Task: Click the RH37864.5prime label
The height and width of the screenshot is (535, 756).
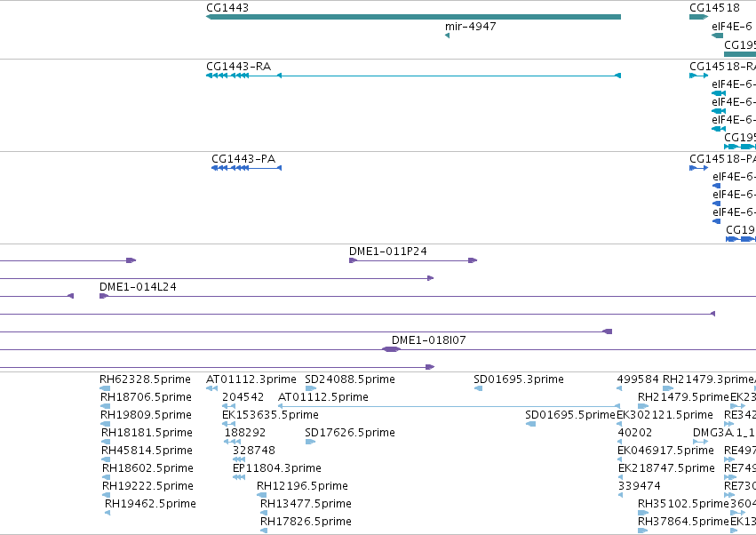Action: coord(683,522)
